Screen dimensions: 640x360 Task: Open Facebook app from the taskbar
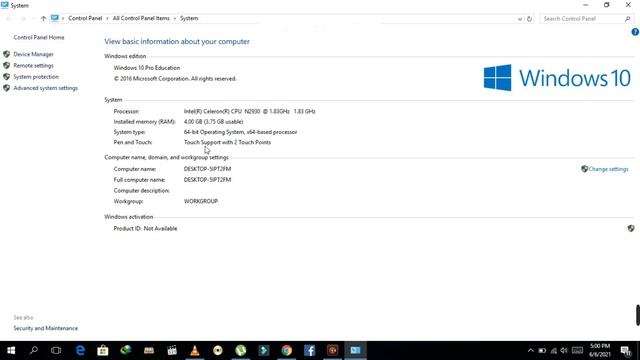coord(309,350)
